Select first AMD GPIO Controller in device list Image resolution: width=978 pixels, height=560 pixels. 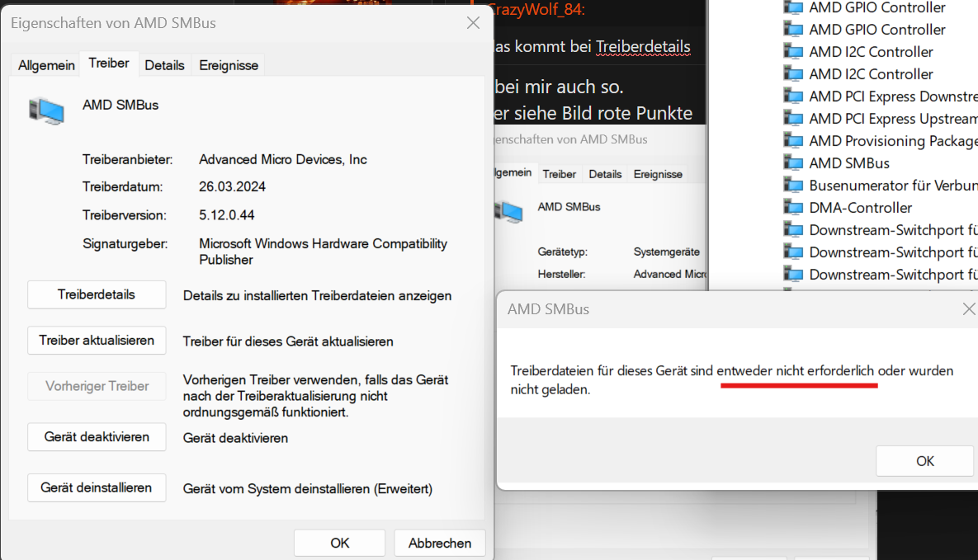pyautogui.click(x=877, y=7)
